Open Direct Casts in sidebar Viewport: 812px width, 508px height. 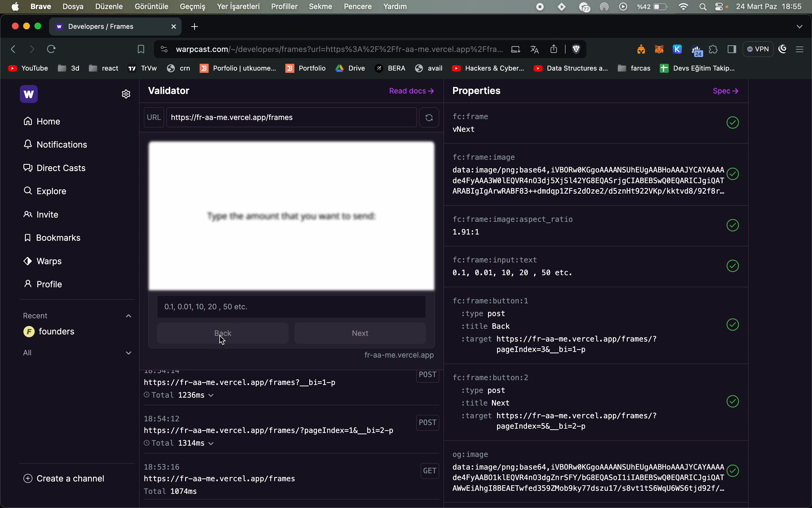[x=54, y=168]
